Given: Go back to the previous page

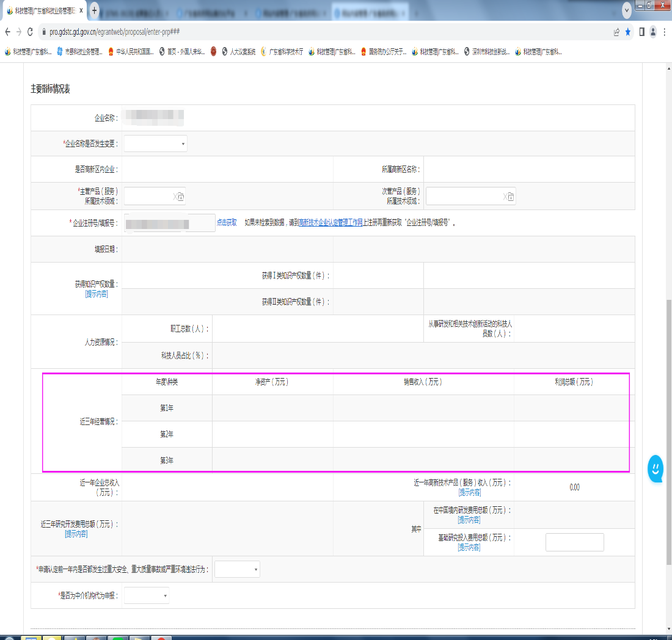Looking at the screenshot, I should [x=7, y=32].
